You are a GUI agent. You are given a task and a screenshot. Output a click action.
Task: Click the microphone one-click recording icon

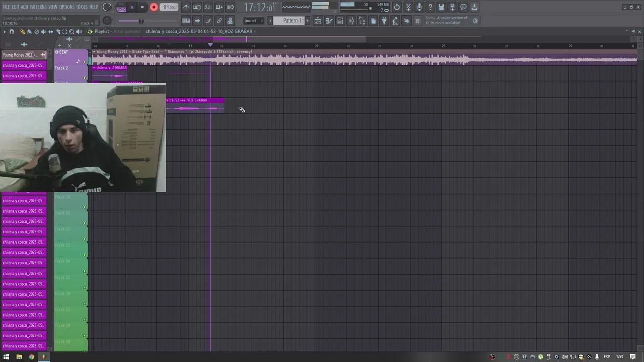click(419, 7)
